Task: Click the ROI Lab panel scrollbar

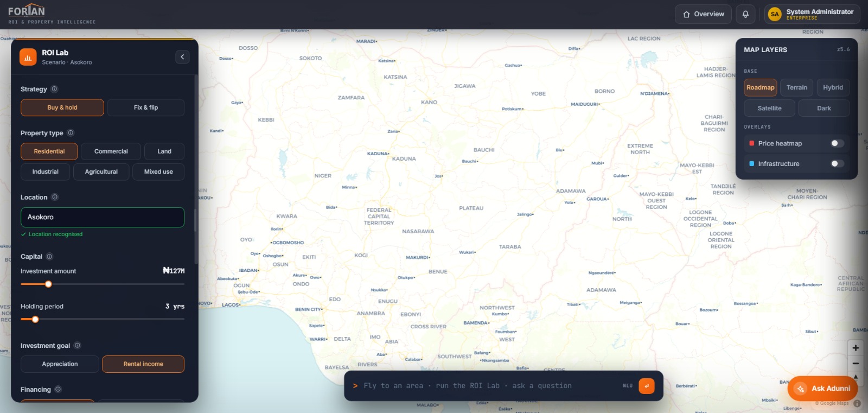Action: tap(196, 168)
